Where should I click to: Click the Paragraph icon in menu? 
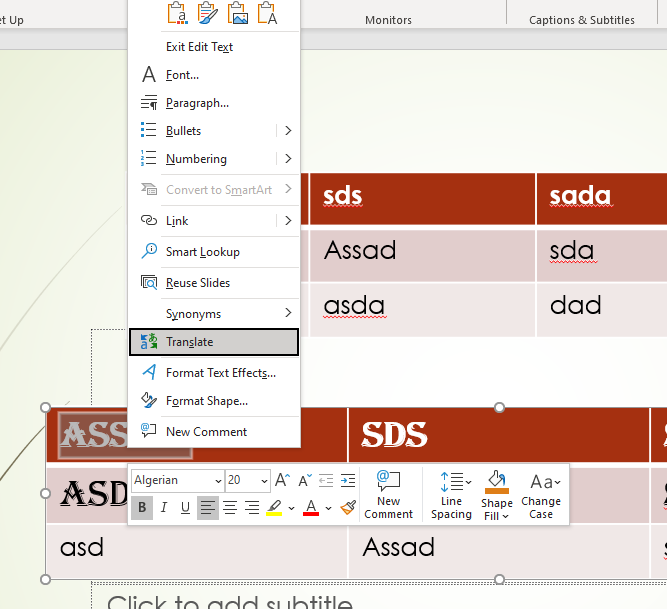tap(149, 103)
